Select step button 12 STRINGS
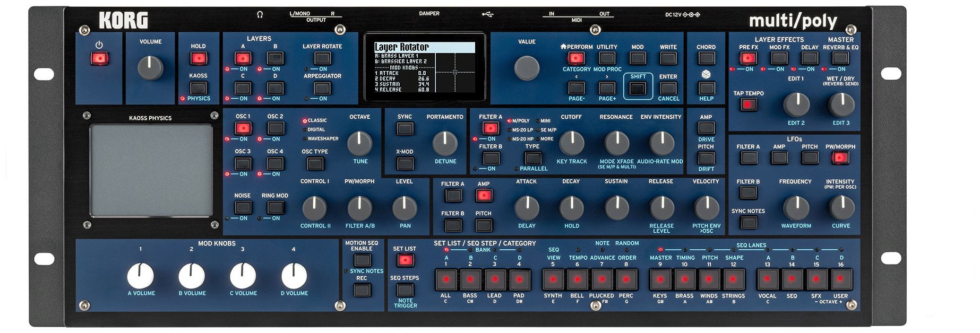 pos(734,279)
